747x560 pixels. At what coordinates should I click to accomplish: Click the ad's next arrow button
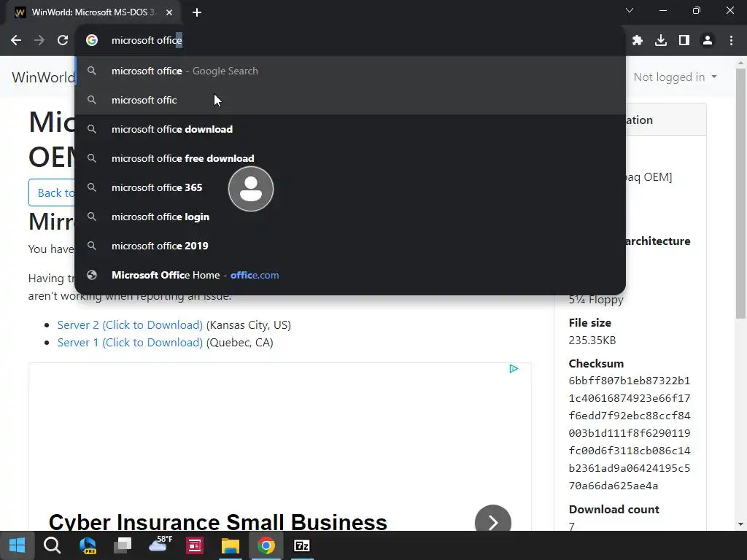point(493,522)
